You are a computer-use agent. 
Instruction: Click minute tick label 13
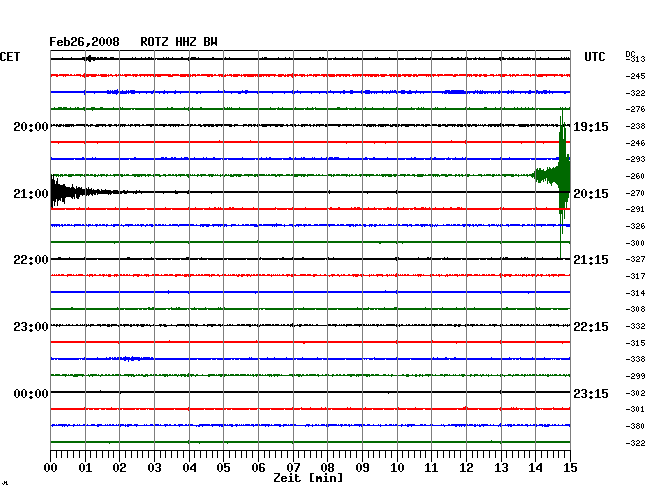coord(501,468)
